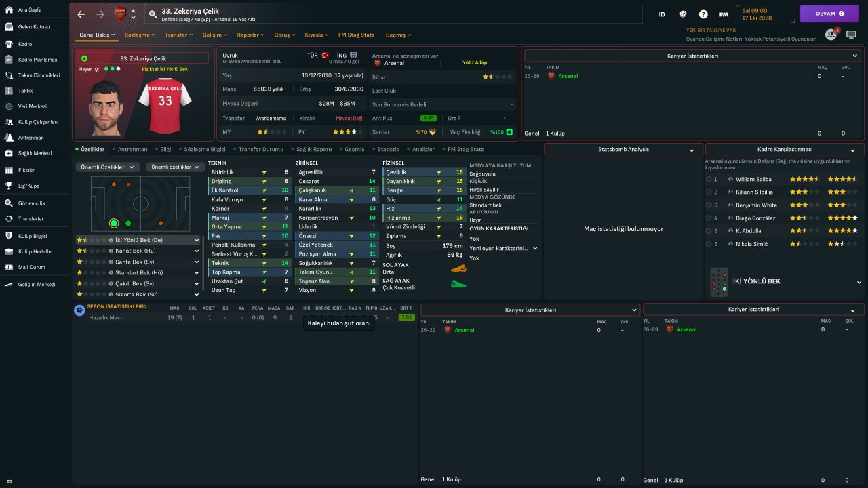Image resolution: width=868 pixels, height=488 pixels.
Task: Open William Saliba's player link
Action: pyautogui.click(x=754, y=180)
